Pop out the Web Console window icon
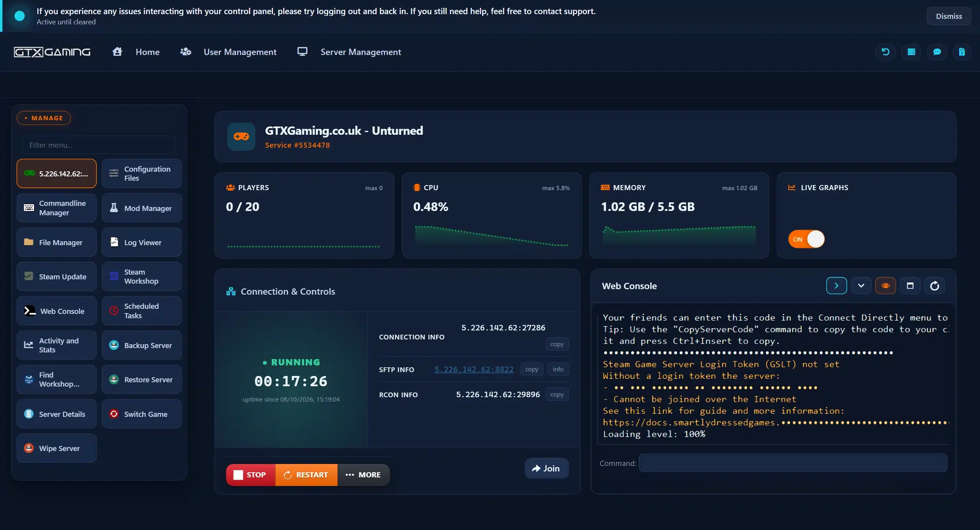The height and width of the screenshot is (530, 980). (910, 286)
